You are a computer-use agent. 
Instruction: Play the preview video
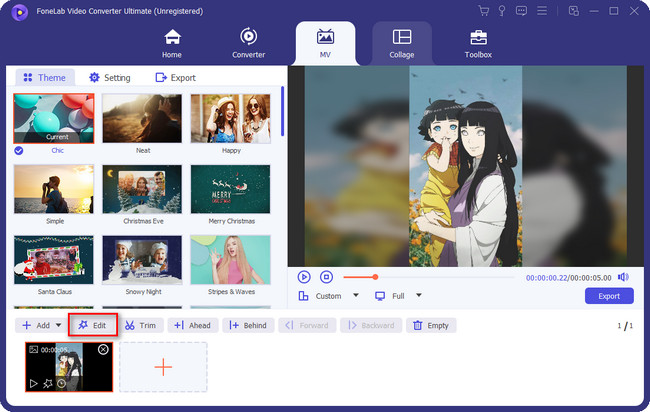[304, 276]
